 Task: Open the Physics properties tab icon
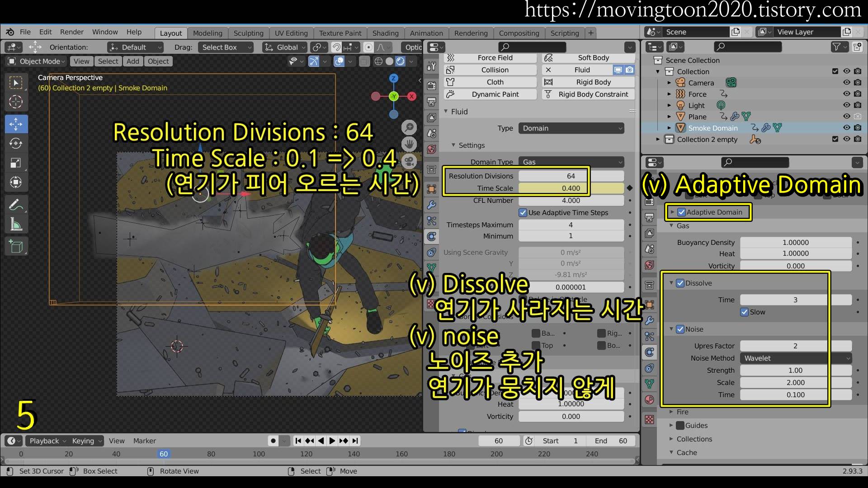point(432,236)
